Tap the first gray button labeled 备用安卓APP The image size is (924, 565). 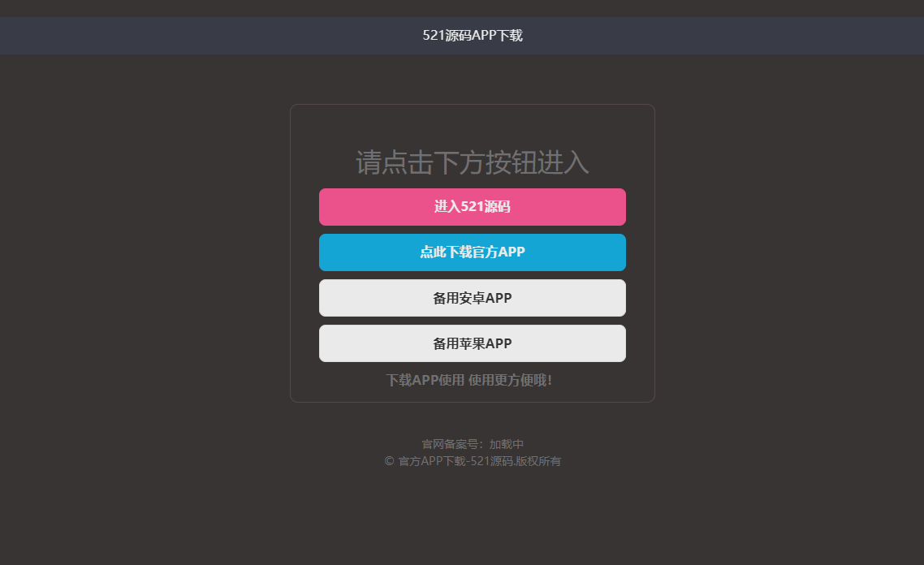coord(472,298)
